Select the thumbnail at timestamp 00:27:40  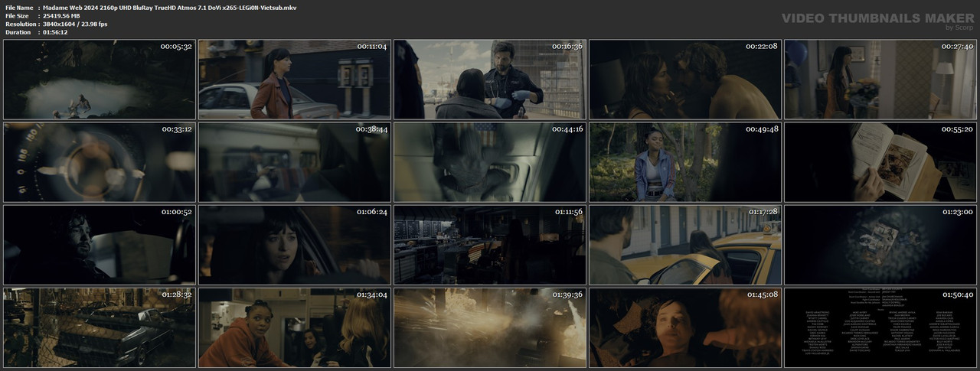(880, 80)
